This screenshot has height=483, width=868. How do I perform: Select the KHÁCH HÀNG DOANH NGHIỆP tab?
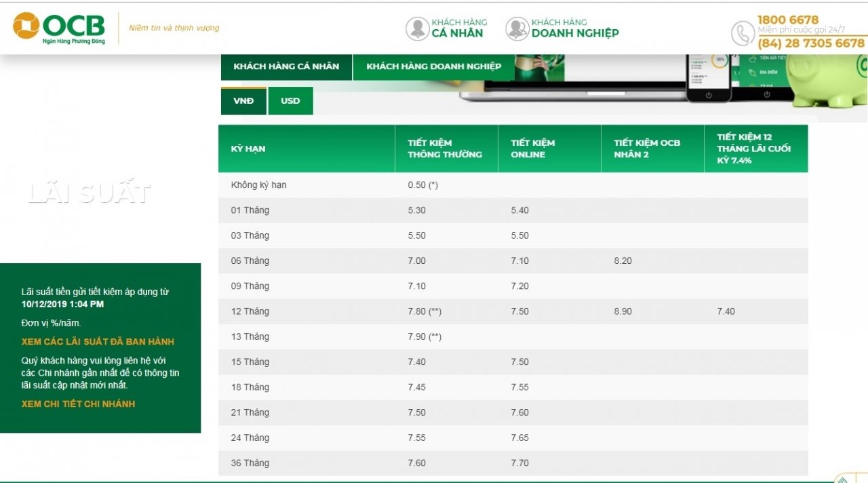point(434,66)
